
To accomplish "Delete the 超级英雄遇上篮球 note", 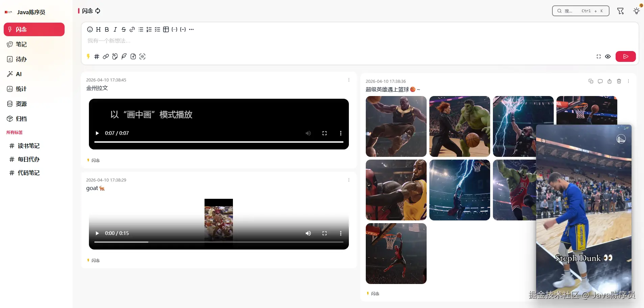I will point(619,81).
